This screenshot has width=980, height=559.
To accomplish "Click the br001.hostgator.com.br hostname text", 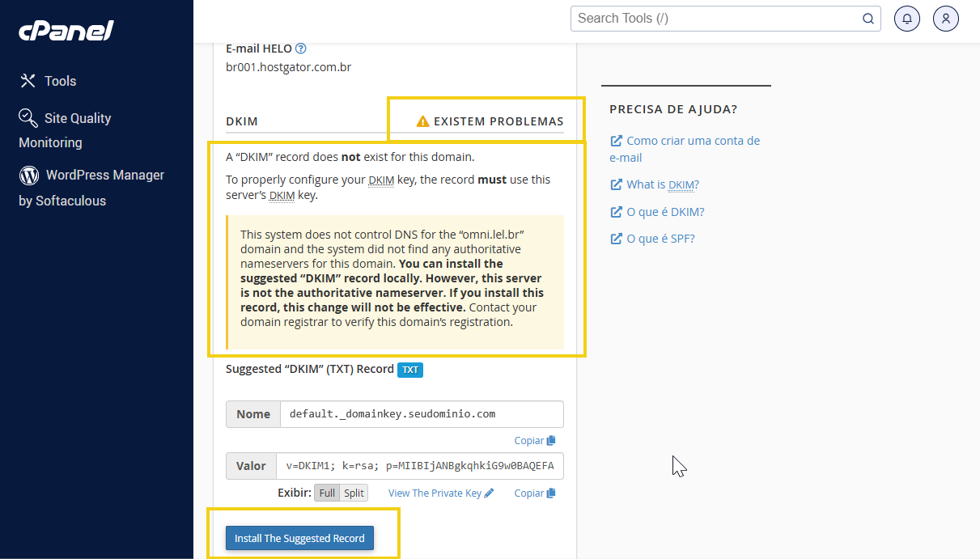I will [x=288, y=67].
